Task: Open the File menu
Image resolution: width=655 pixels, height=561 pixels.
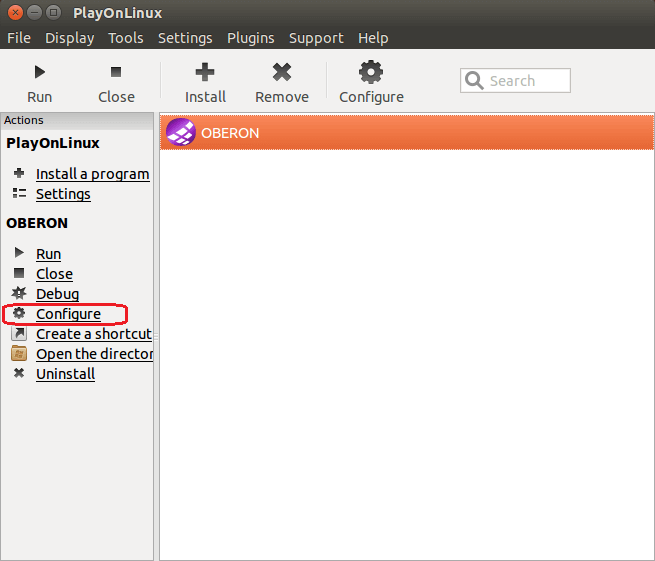Action: [x=19, y=38]
